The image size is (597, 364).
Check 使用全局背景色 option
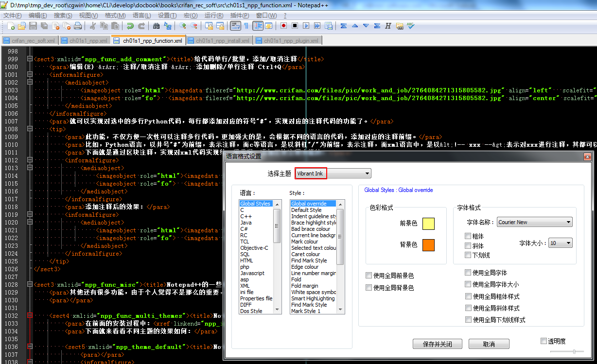(x=369, y=288)
